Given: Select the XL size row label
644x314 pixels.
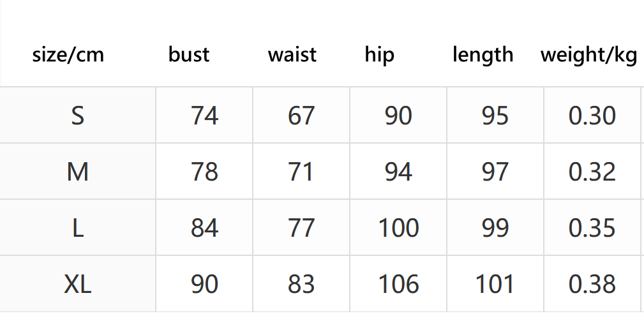Looking at the screenshot, I should tap(78, 284).
